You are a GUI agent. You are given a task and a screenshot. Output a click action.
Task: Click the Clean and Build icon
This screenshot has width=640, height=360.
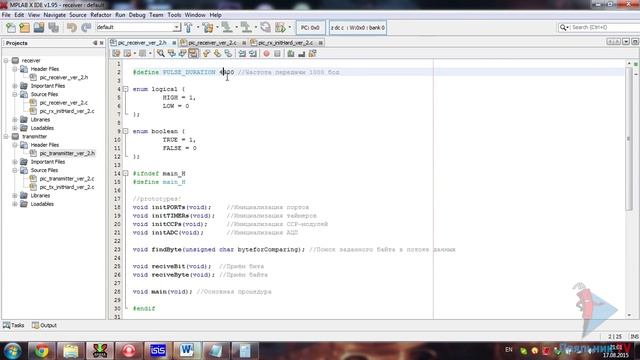[x=208, y=27]
